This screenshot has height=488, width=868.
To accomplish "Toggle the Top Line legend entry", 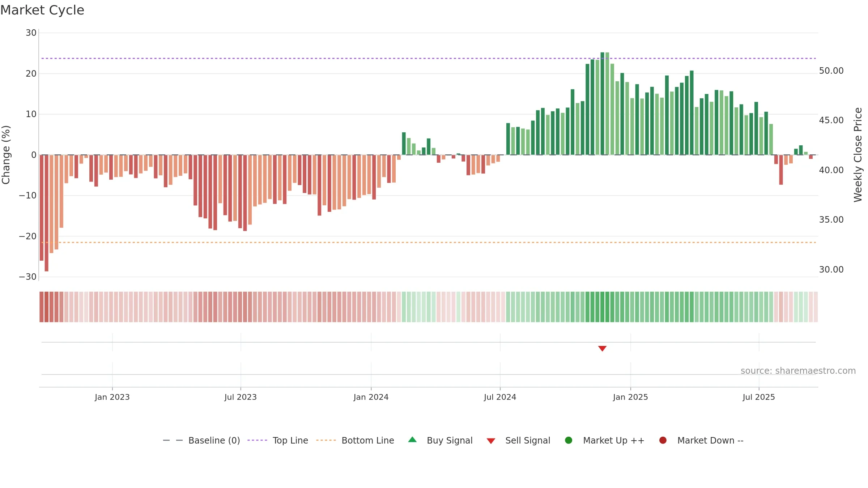I will [x=278, y=440].
